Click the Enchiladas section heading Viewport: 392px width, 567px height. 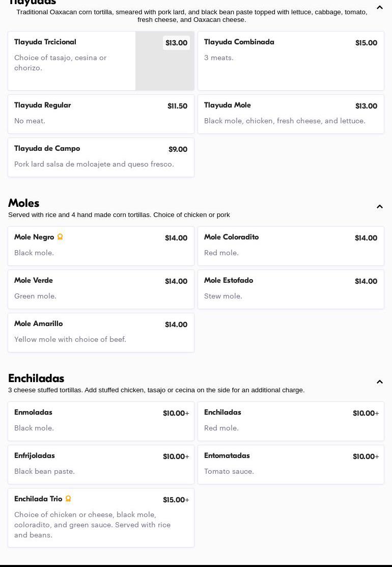point(36,378)
